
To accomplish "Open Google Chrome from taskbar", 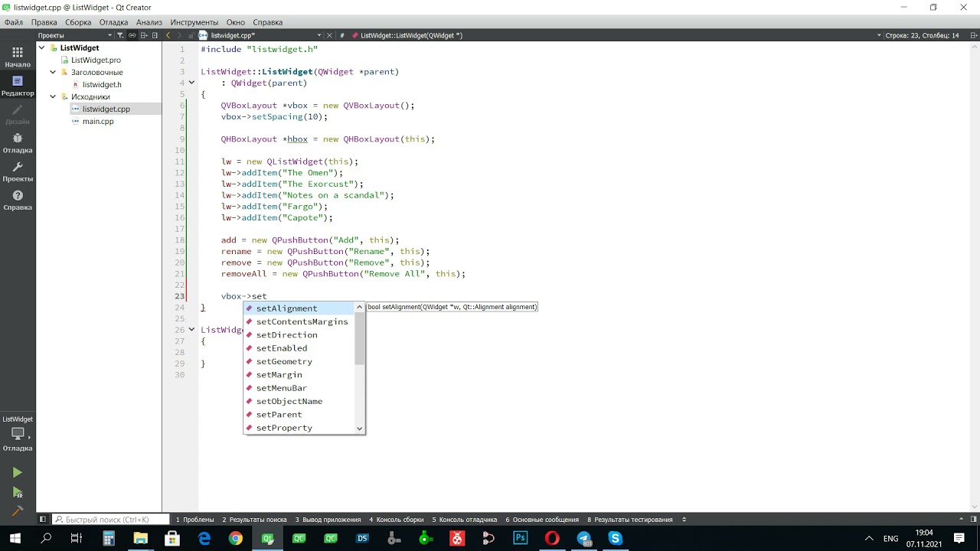I will click(236, 538).
